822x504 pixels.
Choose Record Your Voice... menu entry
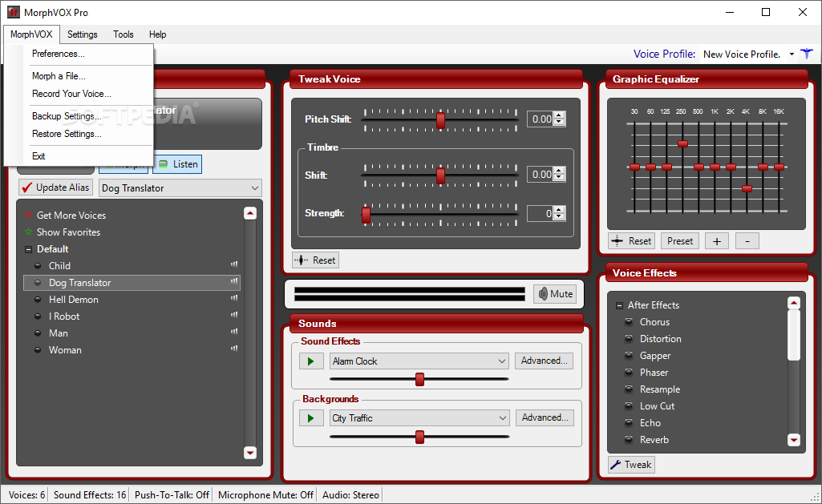71,94
